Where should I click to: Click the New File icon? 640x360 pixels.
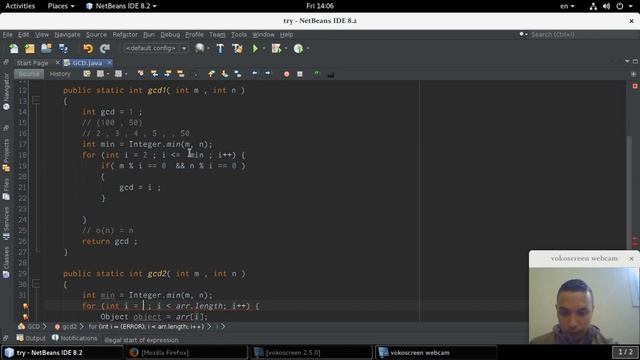click(x=13, y=49)
